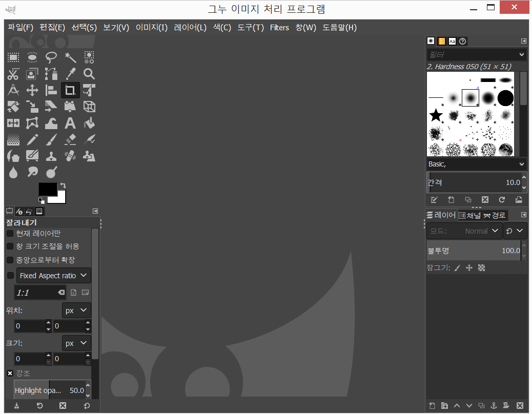Open the '파일(F)' menu
532x414 pixels.
pyautogui.click(x=21, y=28)
